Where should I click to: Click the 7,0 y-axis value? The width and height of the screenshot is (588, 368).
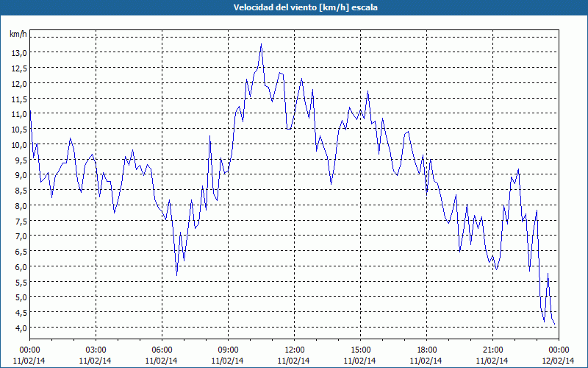(x=21, y=236)
